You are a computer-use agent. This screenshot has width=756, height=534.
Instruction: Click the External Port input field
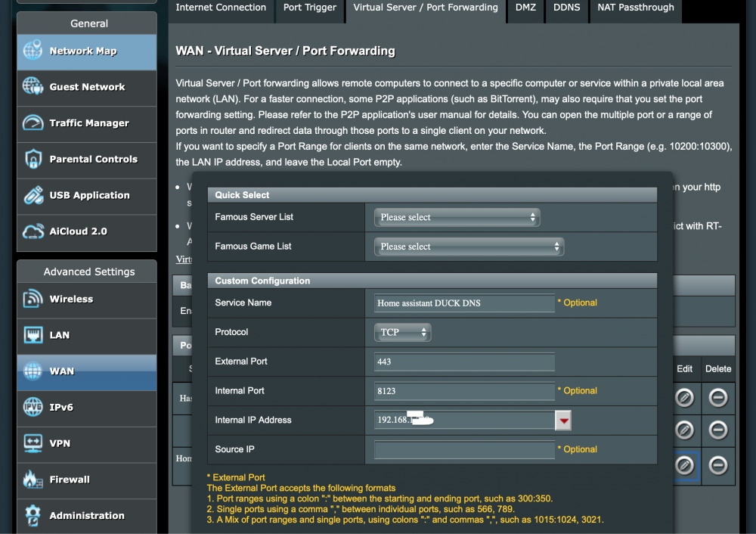tap(464, 362)
